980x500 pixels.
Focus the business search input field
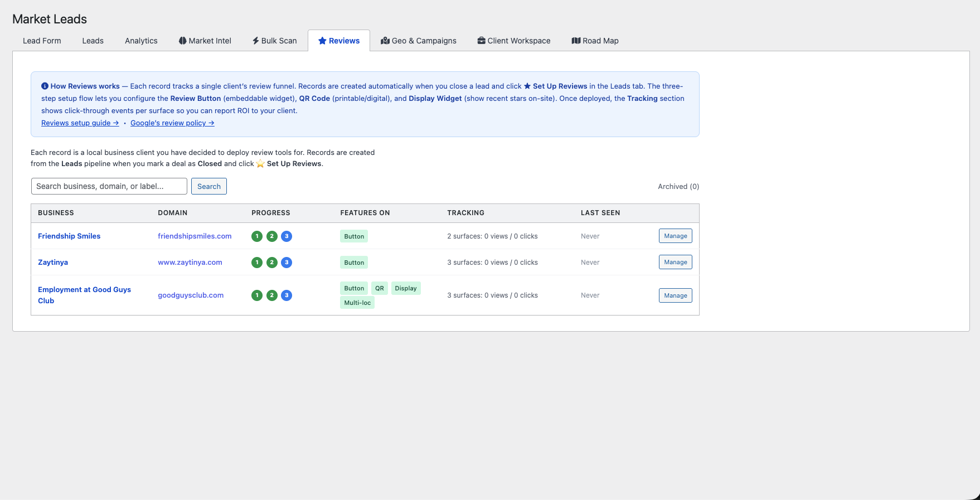click(x=109, y=186)
